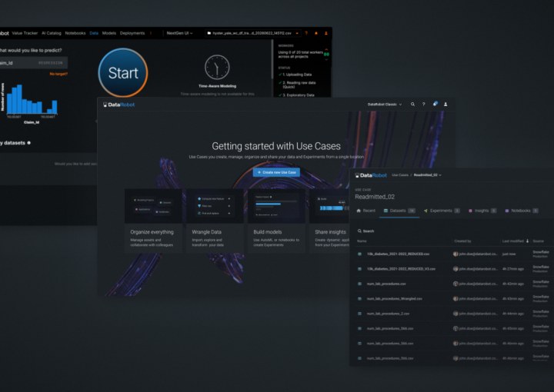The width and height of the screenshot is (554, 392).
Task: Open the Organize everything card
Action: 153,221
